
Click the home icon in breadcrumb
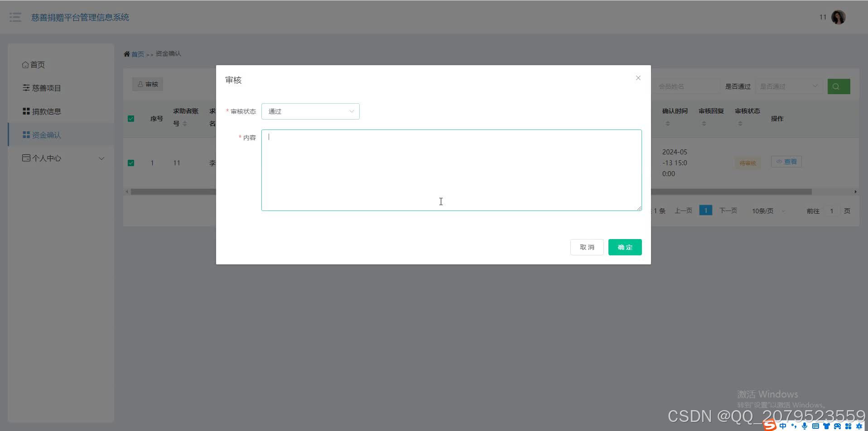pyautogui.click(x=127, y=54)
